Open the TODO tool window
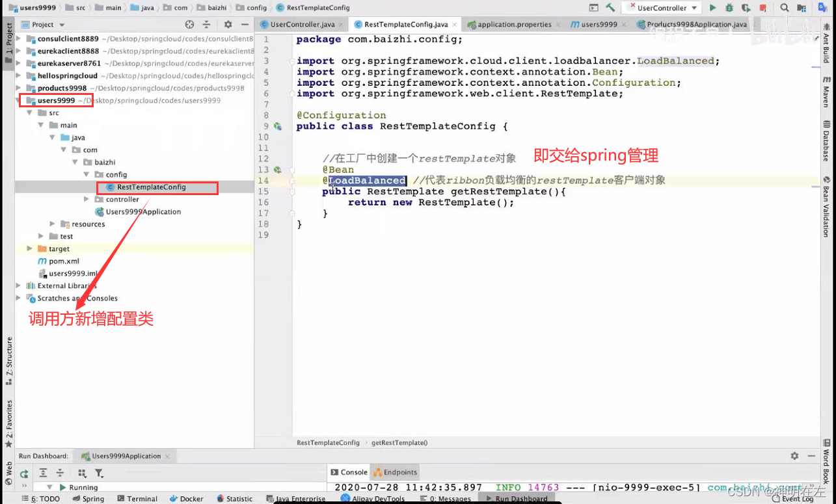Viewport: 836px width, 504px height. 40,499
